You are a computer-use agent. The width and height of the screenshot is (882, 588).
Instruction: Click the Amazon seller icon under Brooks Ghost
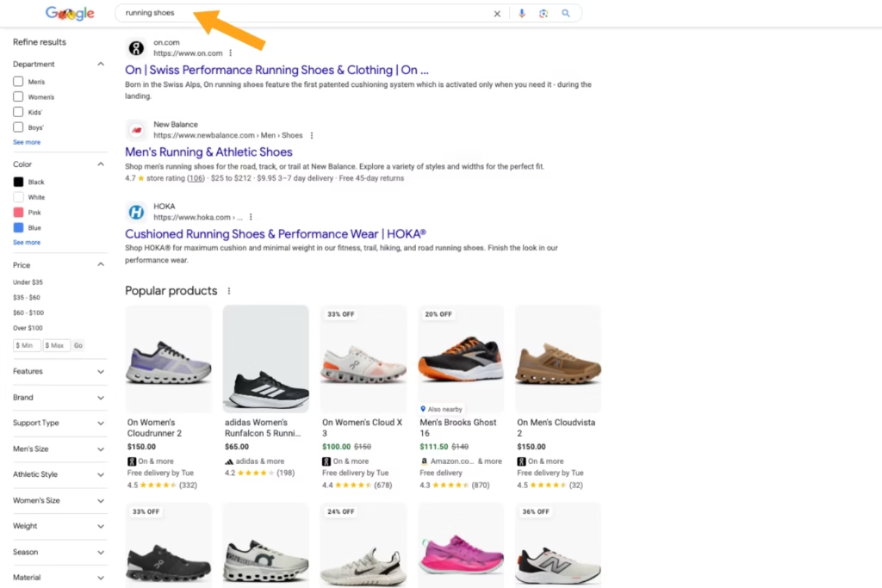click(x=424, y=461)
